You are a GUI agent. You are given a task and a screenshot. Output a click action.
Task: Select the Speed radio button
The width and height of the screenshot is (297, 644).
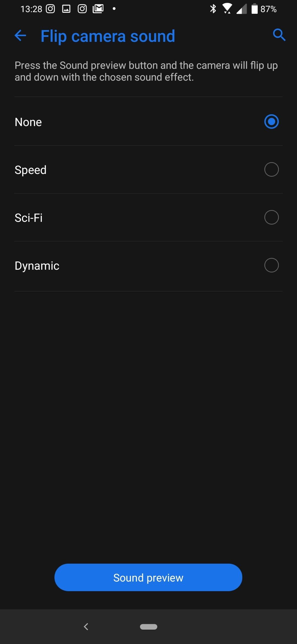(271, 170)
